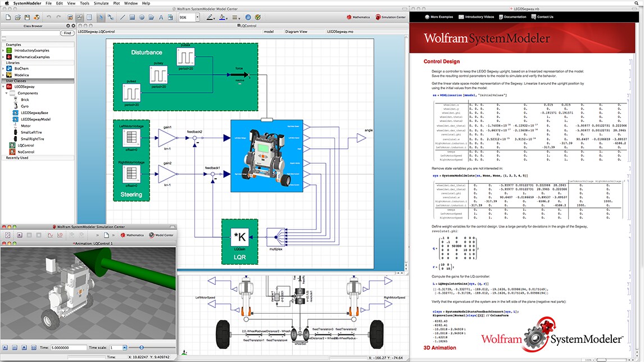
Task: Expand the Modelica node in the Class Browser
Action: pyautogui.click(x=3, y=75)
